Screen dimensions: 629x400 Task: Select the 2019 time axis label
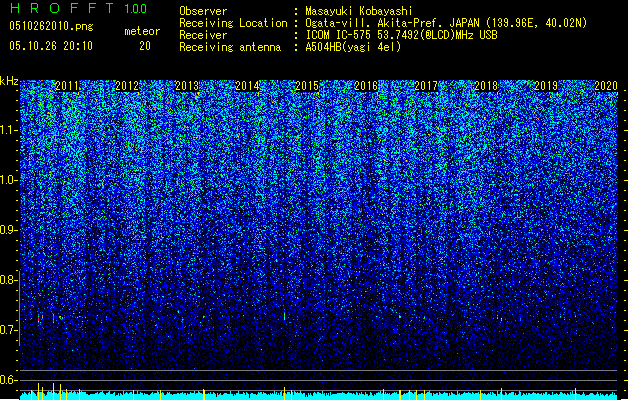546,86
